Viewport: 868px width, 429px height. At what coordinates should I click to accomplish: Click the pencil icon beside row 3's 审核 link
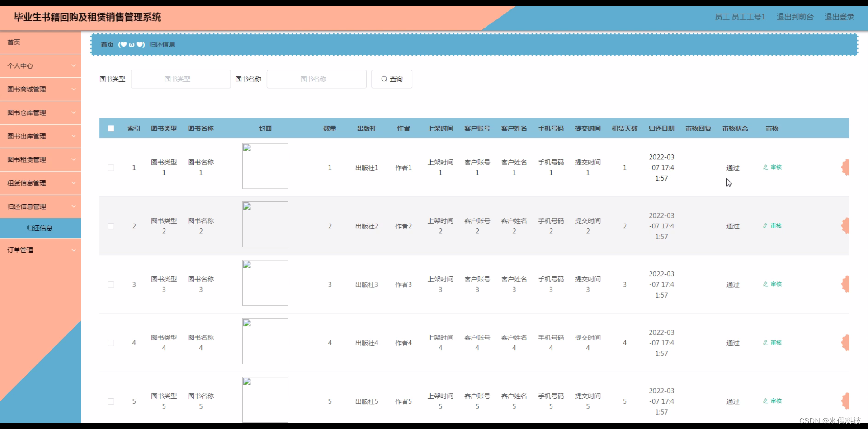[765, 284]
